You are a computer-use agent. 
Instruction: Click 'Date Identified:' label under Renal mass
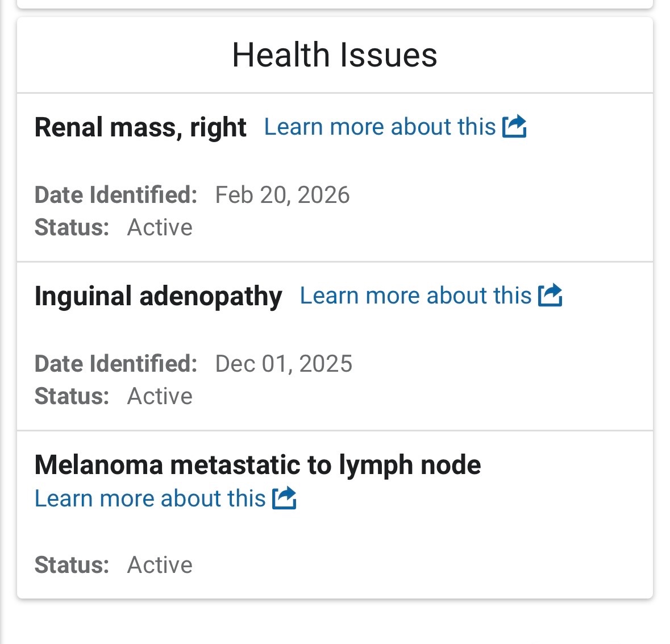[x=116, y=195]
